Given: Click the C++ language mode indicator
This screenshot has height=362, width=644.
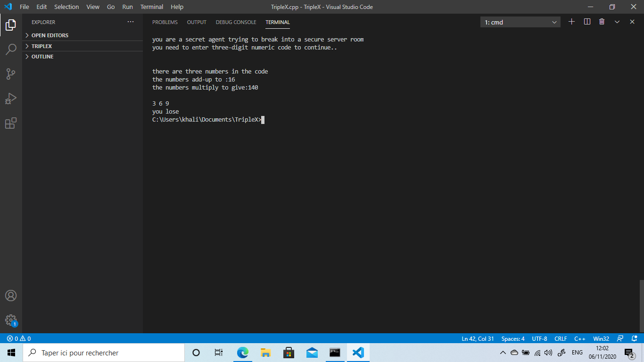Looking at the screenshot, I should coord(580,338).
